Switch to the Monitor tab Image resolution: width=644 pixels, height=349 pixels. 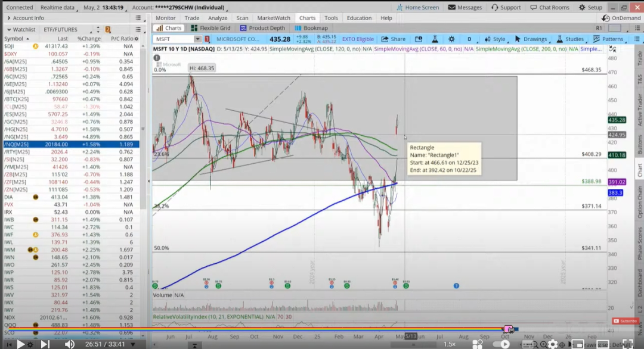pos(166,18)
